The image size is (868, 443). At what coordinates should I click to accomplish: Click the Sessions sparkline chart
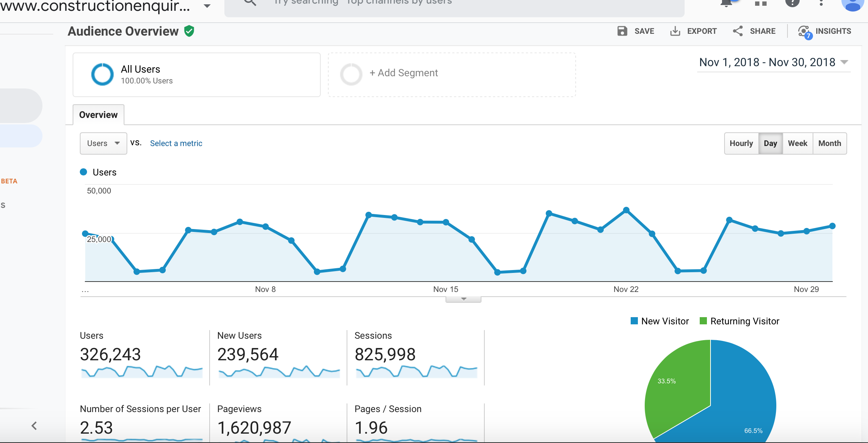tap(416, 371)
